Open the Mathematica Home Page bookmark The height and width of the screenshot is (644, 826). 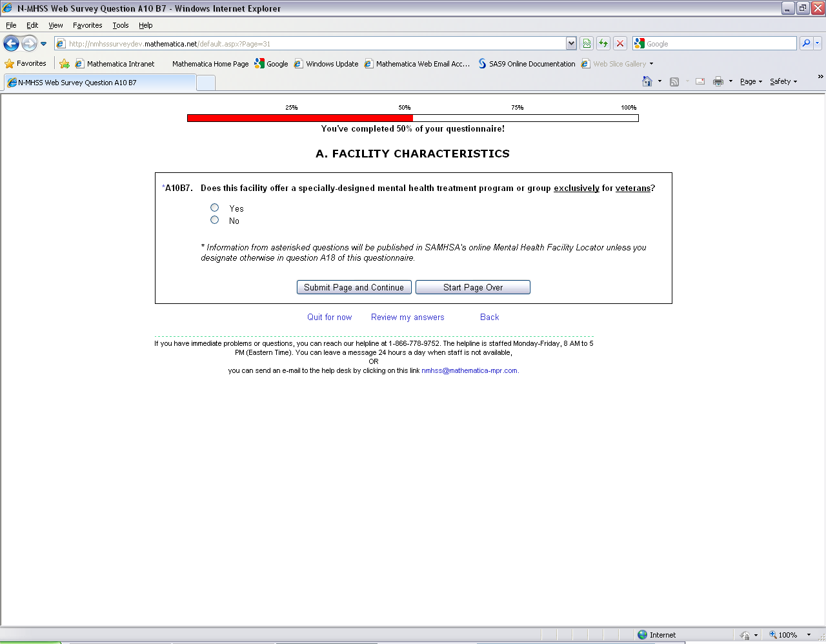[210, 63]
